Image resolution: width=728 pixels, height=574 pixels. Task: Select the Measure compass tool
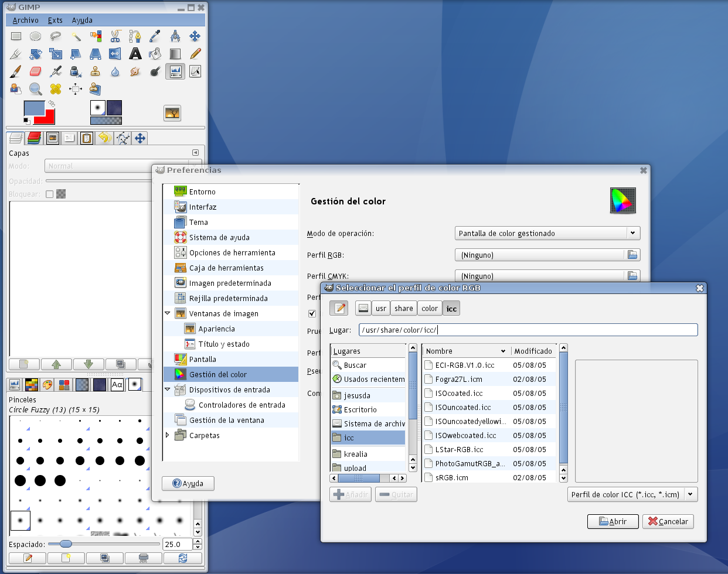click(x=175, y=36)
